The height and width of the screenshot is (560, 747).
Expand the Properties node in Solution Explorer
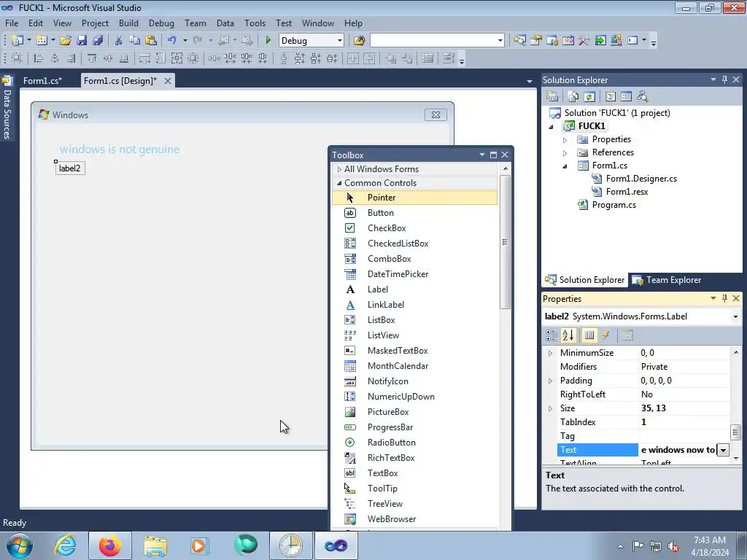[565, 140]
